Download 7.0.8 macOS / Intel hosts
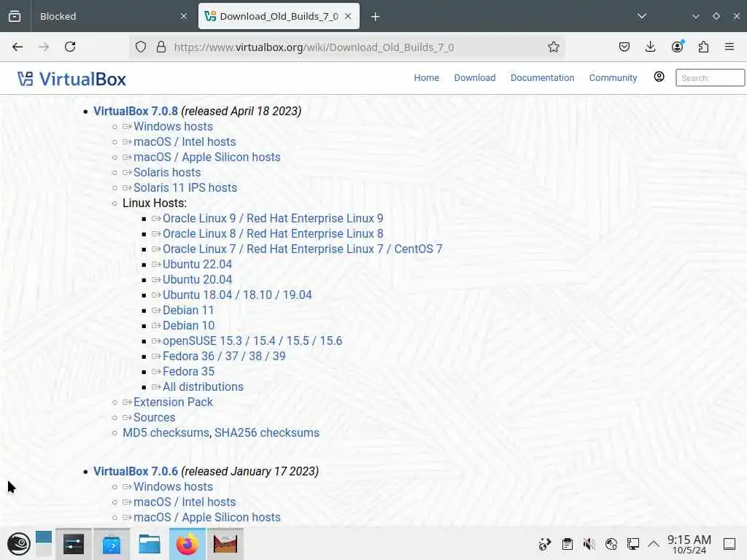 185,141
